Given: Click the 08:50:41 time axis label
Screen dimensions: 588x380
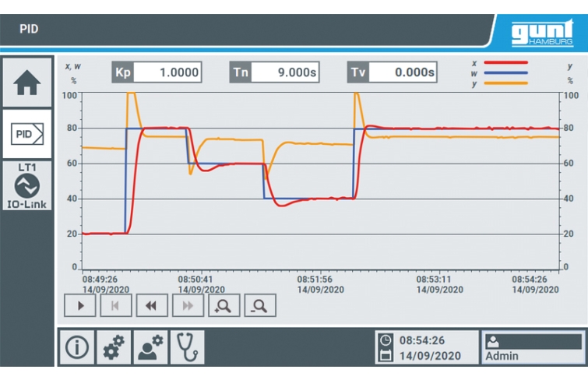Looking at the screenshot, I should coord(195,280).
